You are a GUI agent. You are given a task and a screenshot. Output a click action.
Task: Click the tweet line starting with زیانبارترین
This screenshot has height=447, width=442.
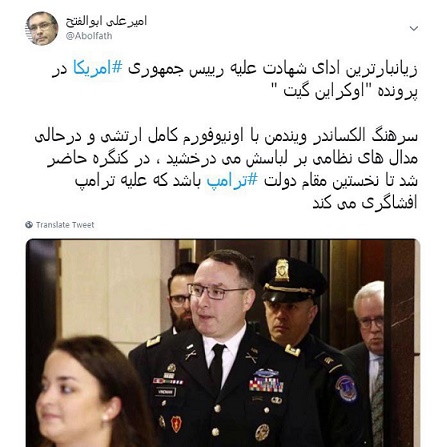[235, 69]
